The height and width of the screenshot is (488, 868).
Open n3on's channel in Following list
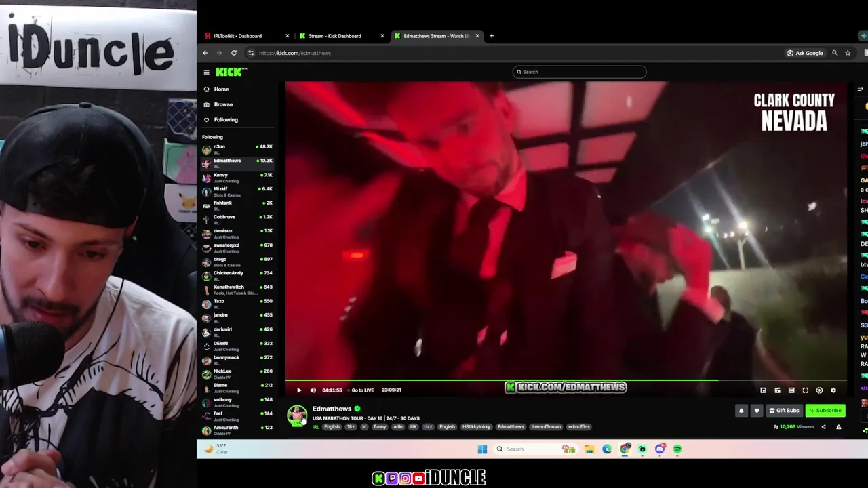point(237,148)
